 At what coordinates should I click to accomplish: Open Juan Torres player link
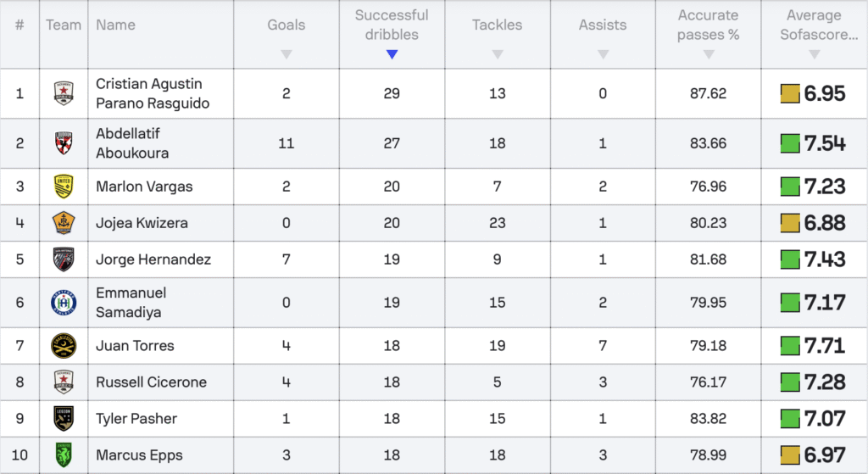coord(135,345)
